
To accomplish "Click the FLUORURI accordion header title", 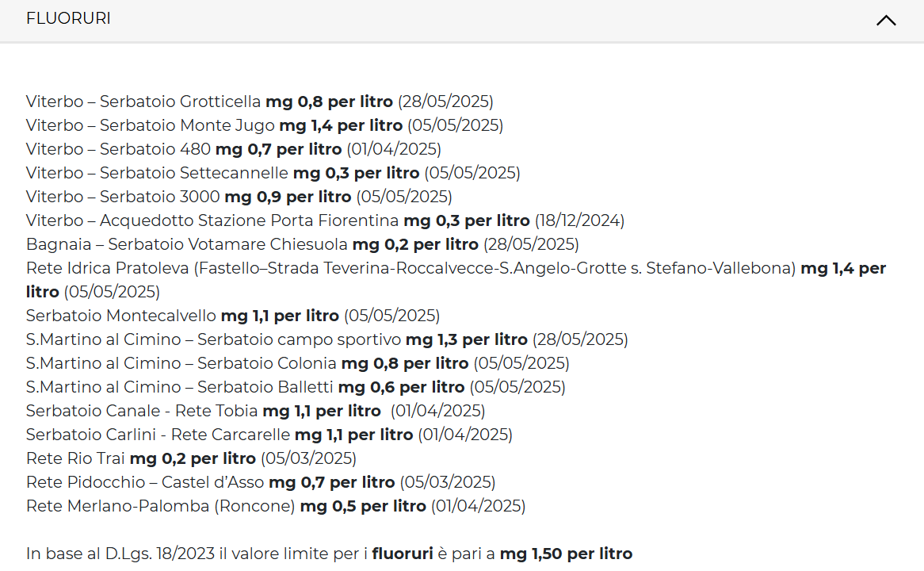I will pos(68,18).
